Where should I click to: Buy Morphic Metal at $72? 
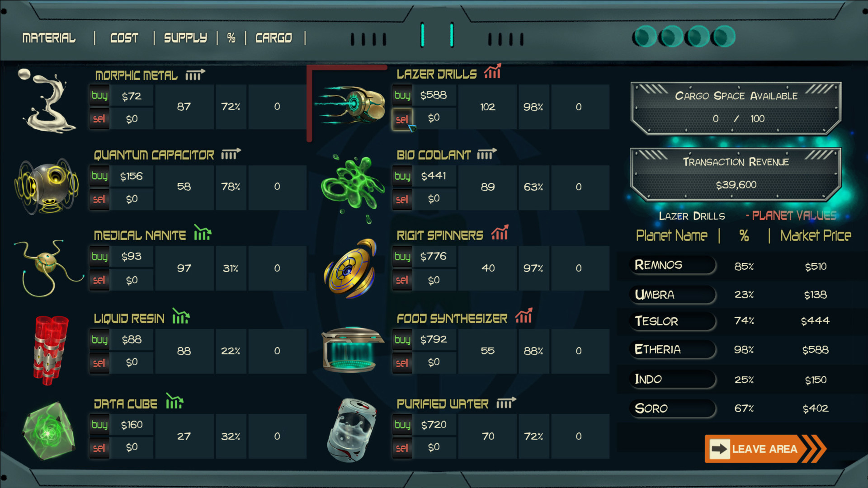tap(99, 95)
